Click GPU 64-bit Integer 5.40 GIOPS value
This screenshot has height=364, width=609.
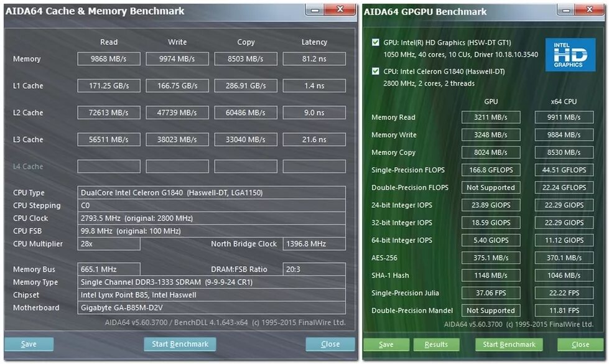491,240
